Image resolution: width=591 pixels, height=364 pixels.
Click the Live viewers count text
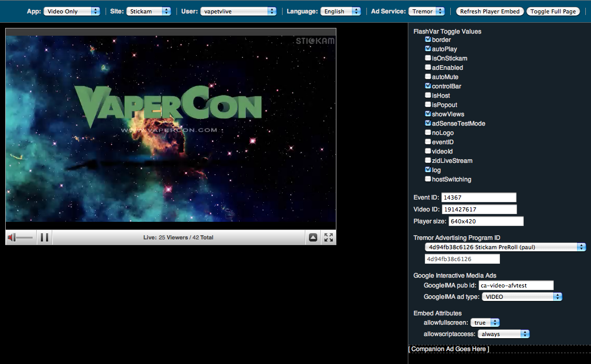[x=178, y=237]
